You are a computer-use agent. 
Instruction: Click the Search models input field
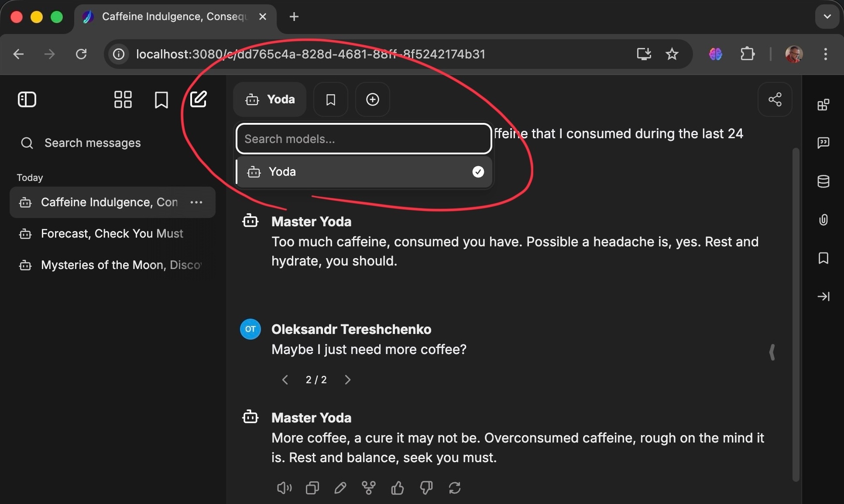(x=364, y=139)
